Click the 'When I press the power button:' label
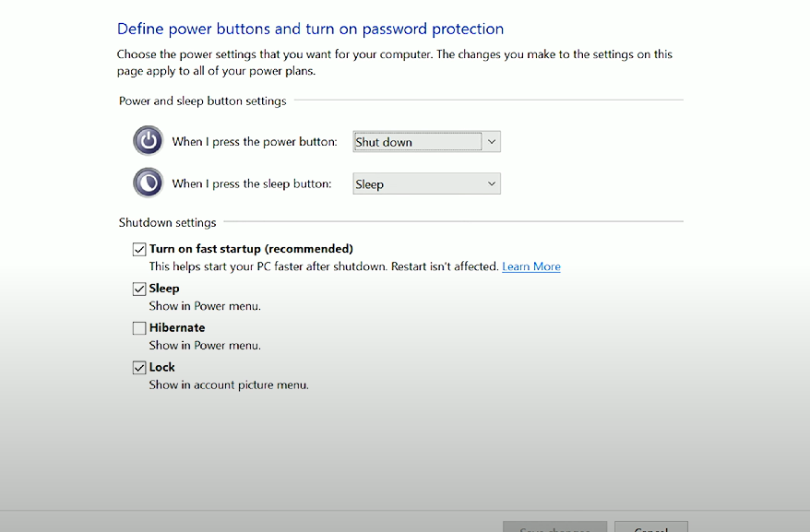The image size is (810, 532). point(254,141)
